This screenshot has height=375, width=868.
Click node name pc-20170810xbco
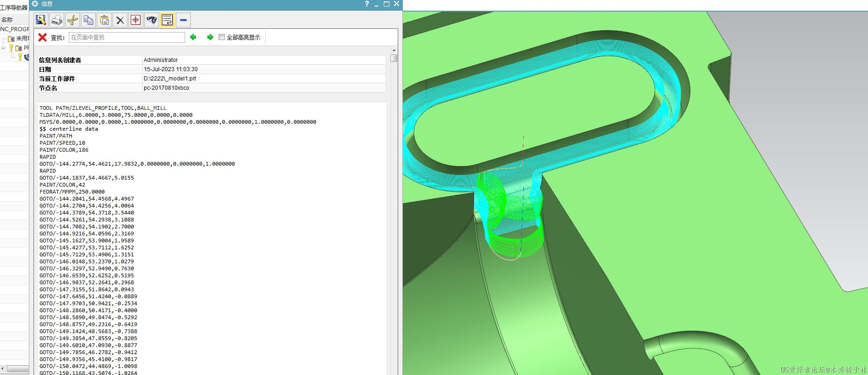pos(166,87)
